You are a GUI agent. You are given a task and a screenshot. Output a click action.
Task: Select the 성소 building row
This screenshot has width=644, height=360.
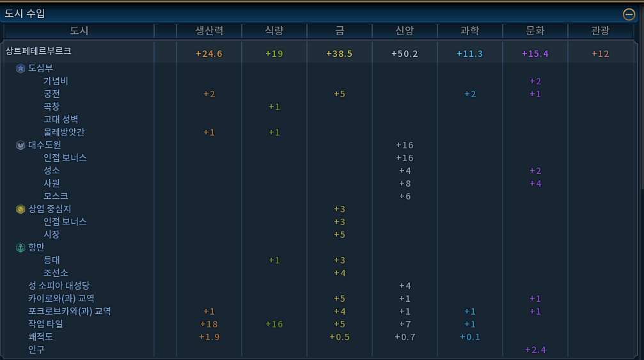(x=52, y=170)
